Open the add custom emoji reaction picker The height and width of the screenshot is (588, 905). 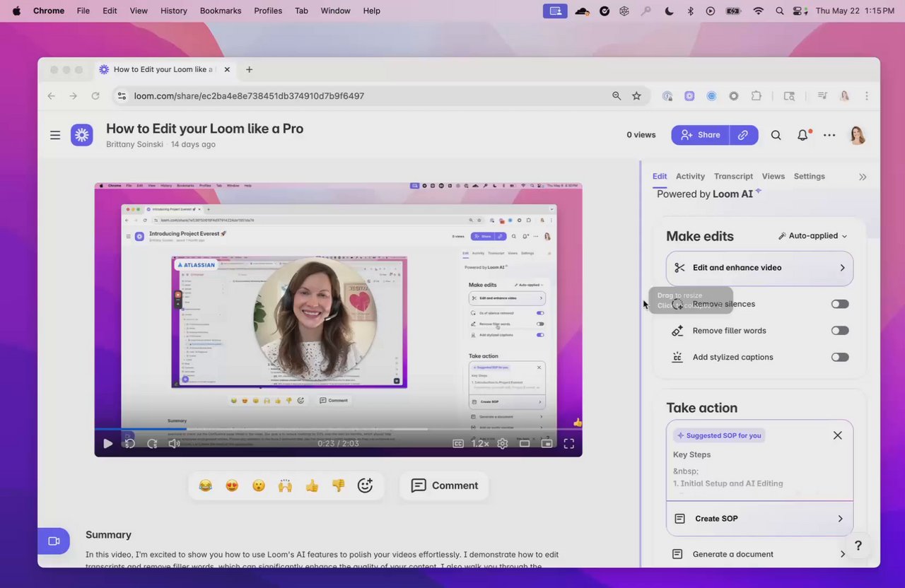[365, 486]
